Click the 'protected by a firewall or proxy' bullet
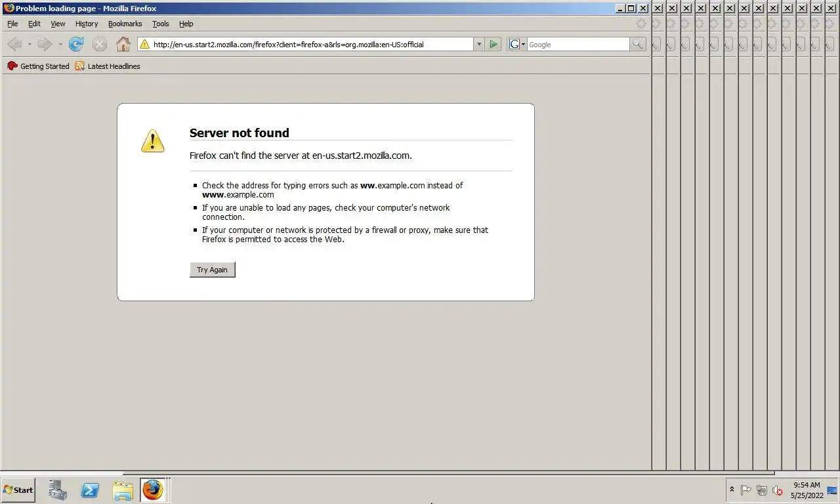 tap(345, 234)
